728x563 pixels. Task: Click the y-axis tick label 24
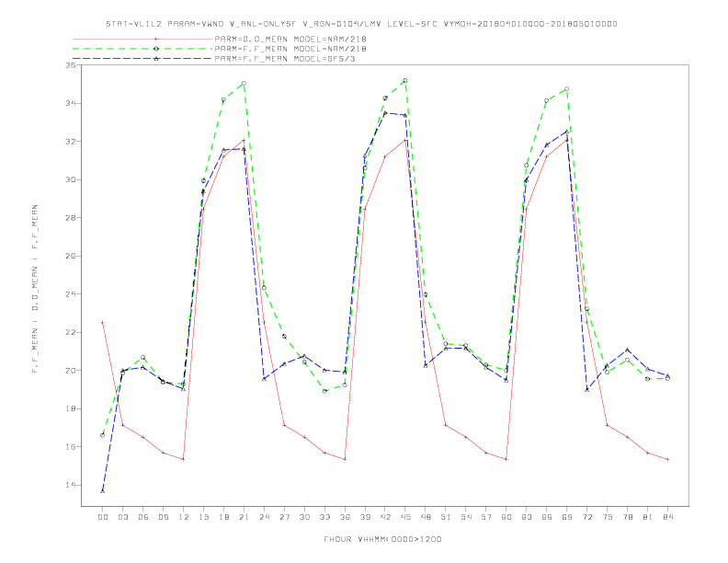[x=70, y=294]
